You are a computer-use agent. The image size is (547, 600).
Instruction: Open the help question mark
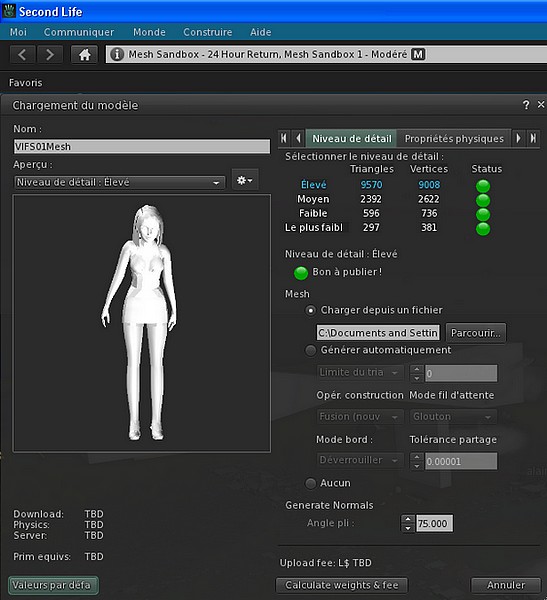click(x=526, y=104)
